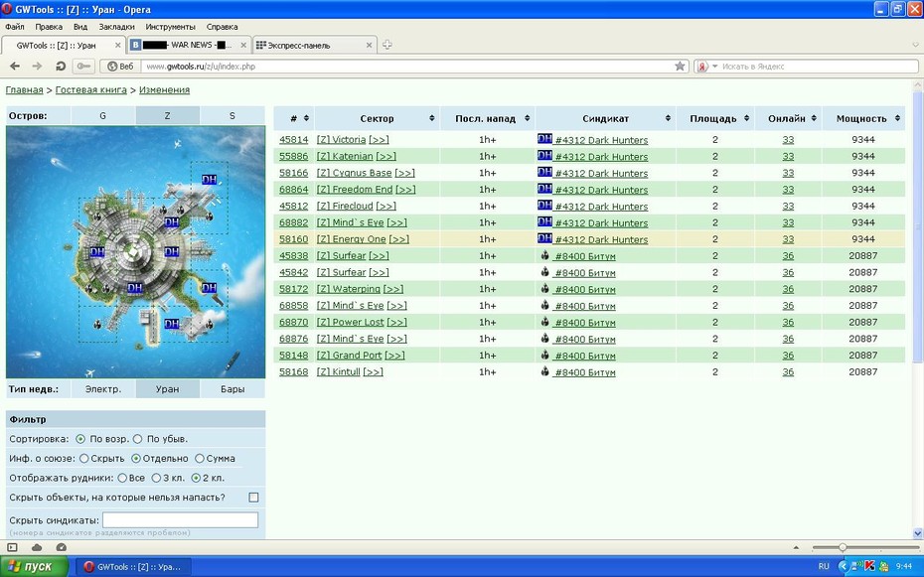Click the Электр. property type button
924x577 pixels.
click(x=103, y=388)
